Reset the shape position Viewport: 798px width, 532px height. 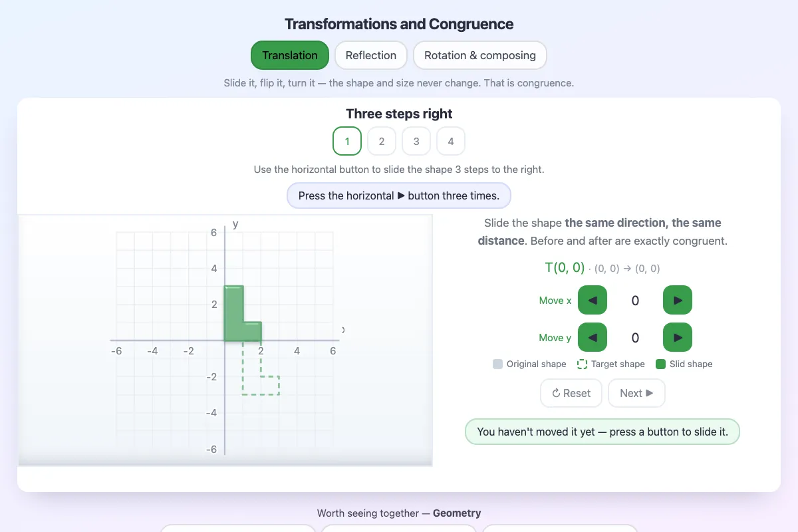(x=571, y=393)
